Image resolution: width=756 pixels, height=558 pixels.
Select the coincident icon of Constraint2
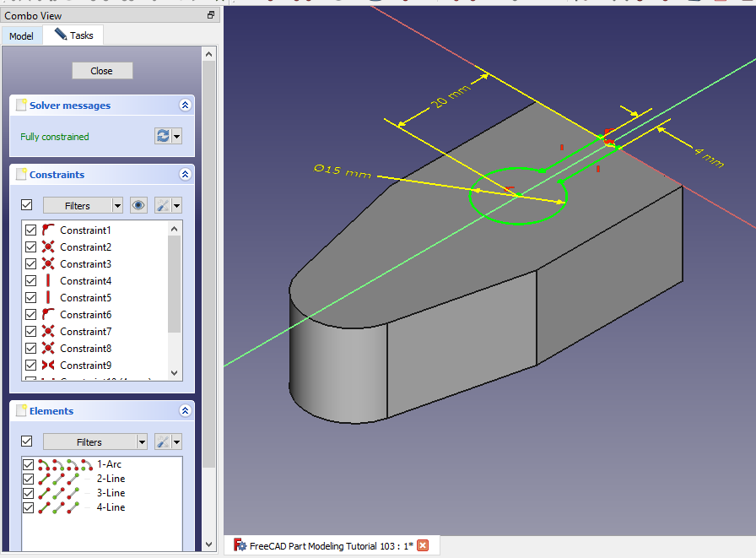tap(48, 247)
